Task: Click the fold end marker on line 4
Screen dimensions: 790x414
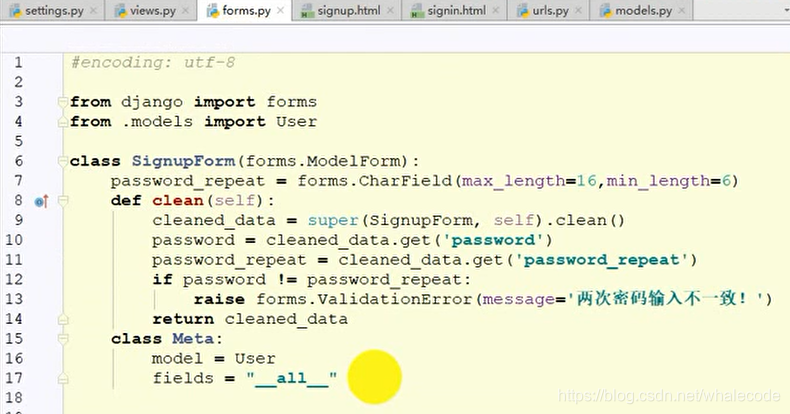Action: click(x=63, y=122)
